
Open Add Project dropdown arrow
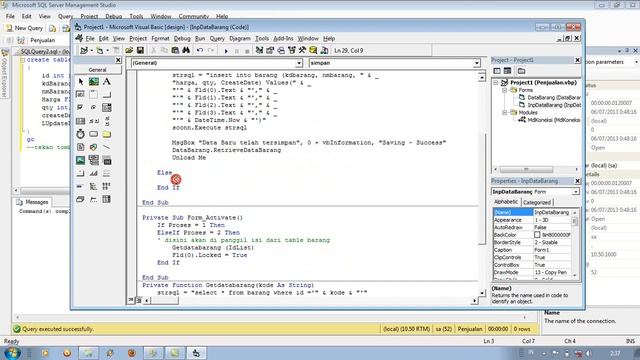click(x=91, y=50)
